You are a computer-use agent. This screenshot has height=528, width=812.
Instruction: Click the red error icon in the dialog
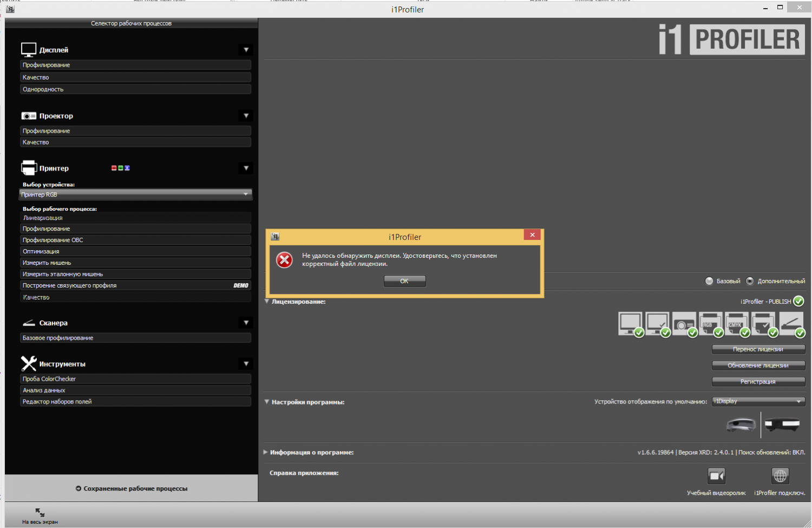pyautogui.click(x=284, y=260)
